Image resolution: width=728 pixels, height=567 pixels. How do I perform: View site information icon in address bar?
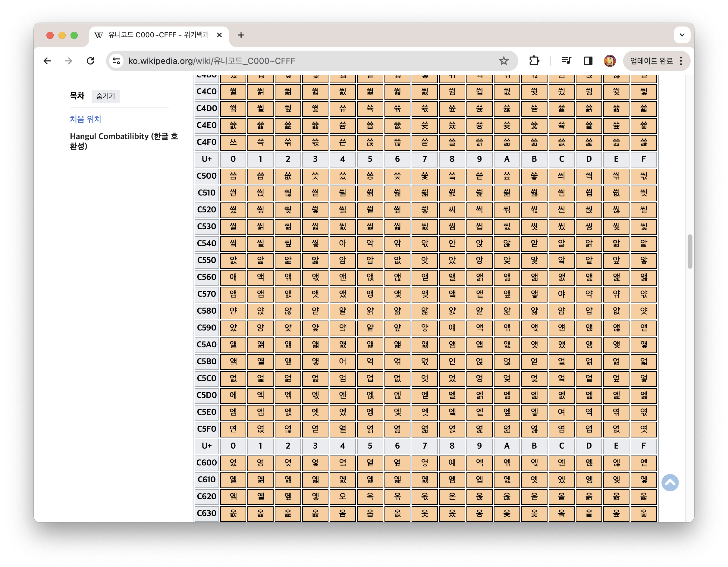click(x=116, y=61)
